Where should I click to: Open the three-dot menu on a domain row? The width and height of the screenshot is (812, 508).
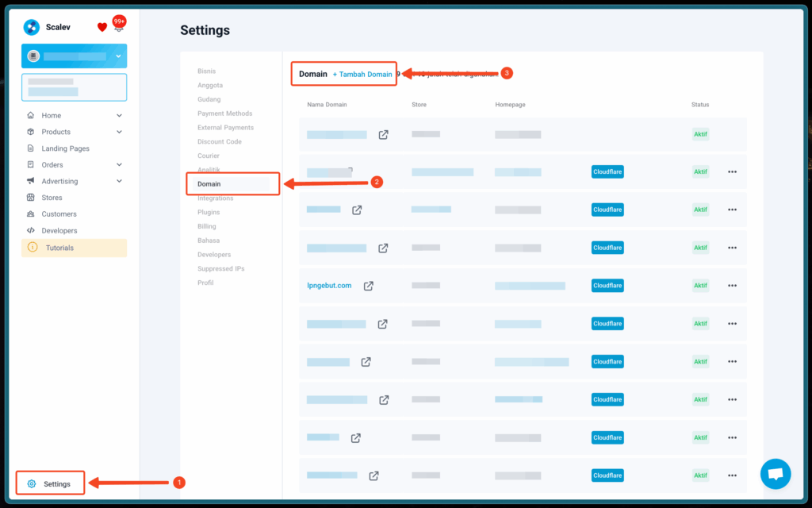pyautogui.click(x=731, y=171)
